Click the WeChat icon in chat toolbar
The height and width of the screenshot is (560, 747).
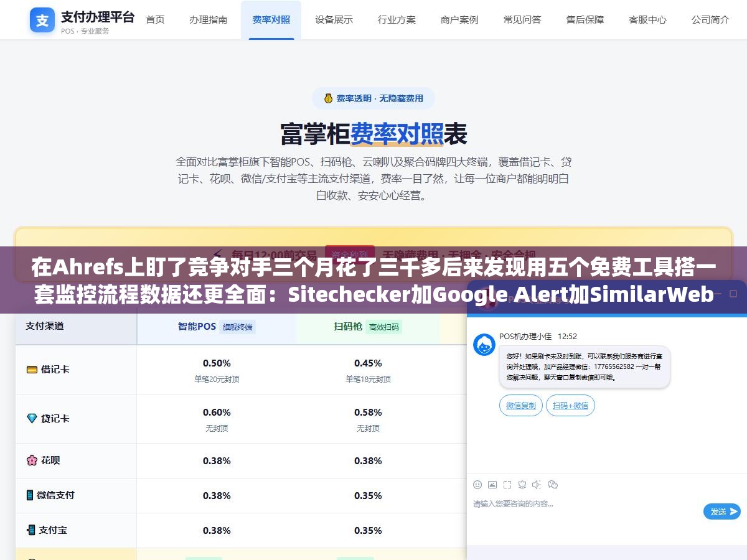click(553, 485)
